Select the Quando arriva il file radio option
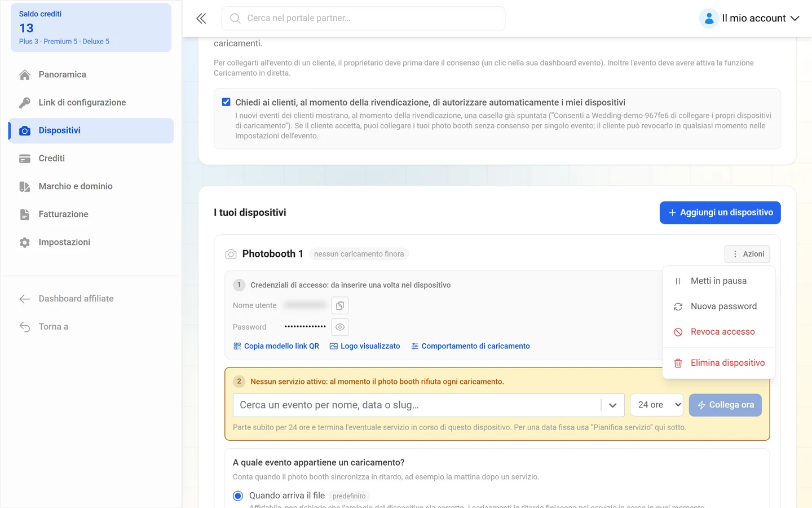The image size is (812, 508). [238, 496]
